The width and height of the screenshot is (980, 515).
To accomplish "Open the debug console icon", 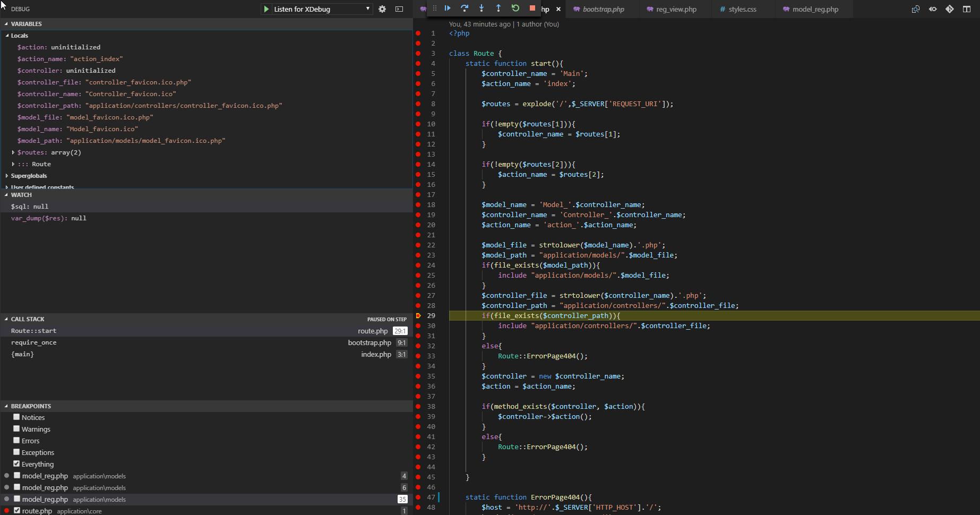I will pos(399,9).
